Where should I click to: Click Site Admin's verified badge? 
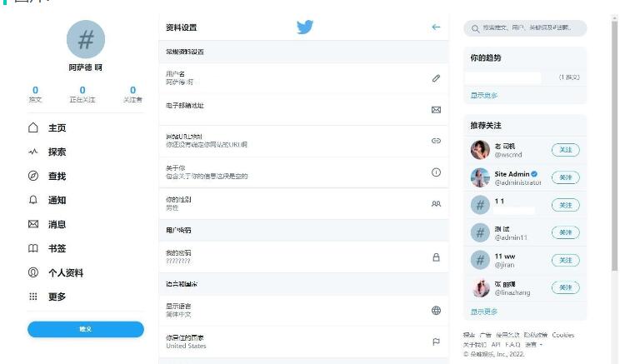coord(534,174)
